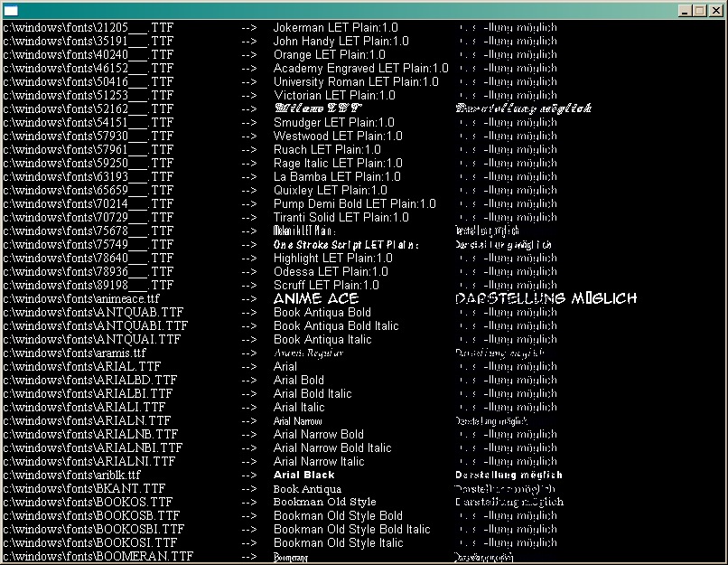Minimize the font list window

click(684, 11)
